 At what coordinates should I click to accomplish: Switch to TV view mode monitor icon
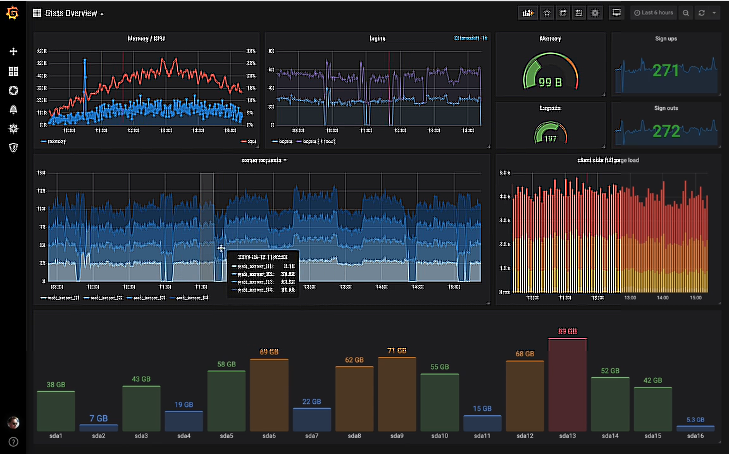tap(616, 13)
